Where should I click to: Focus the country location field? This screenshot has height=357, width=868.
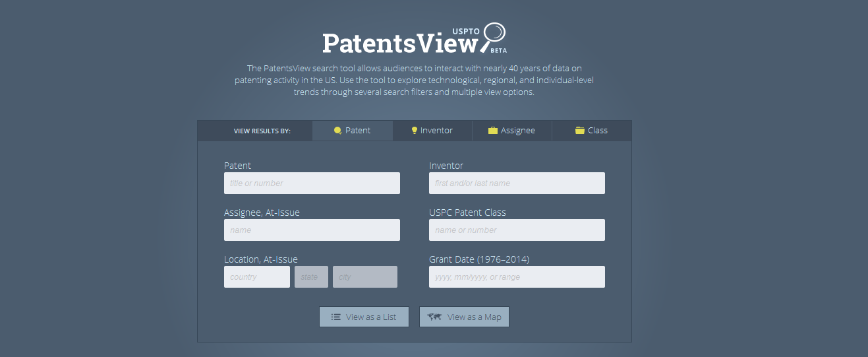[x=257, y=277]
